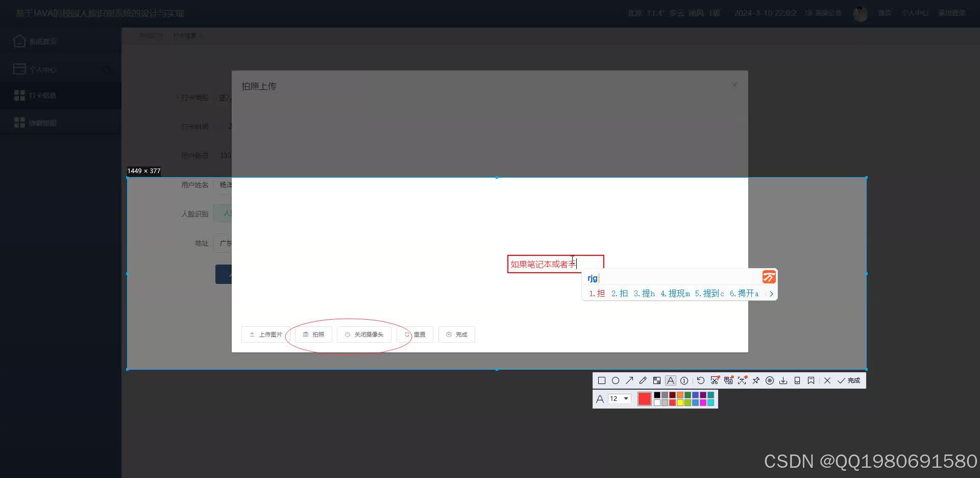
Task: Pick the purple color swatch
Action: 703,395
